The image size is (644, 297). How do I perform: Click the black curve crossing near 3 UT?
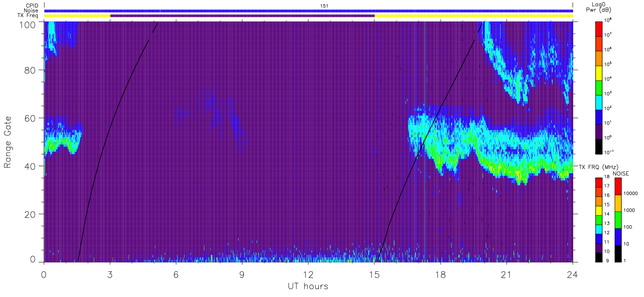coord(109,128)
